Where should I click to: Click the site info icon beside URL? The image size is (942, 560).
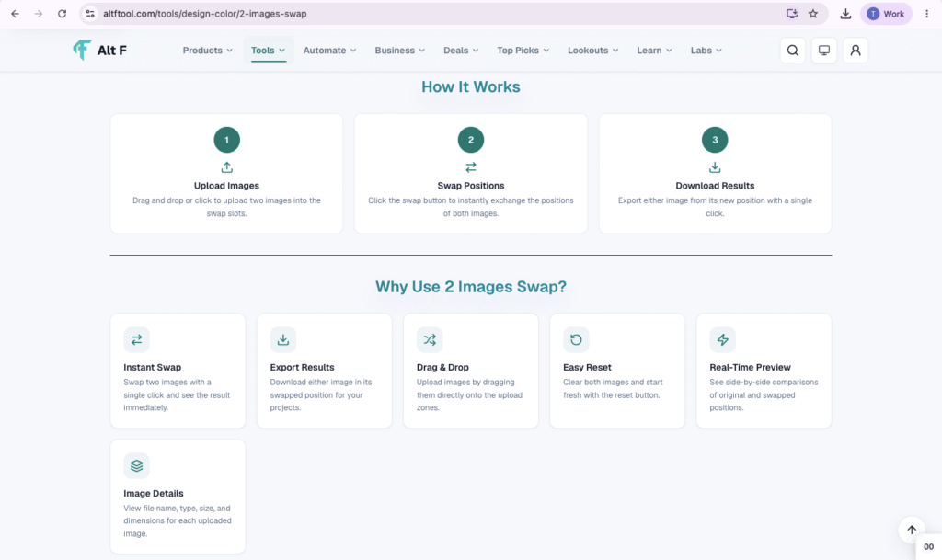point(90,14)
